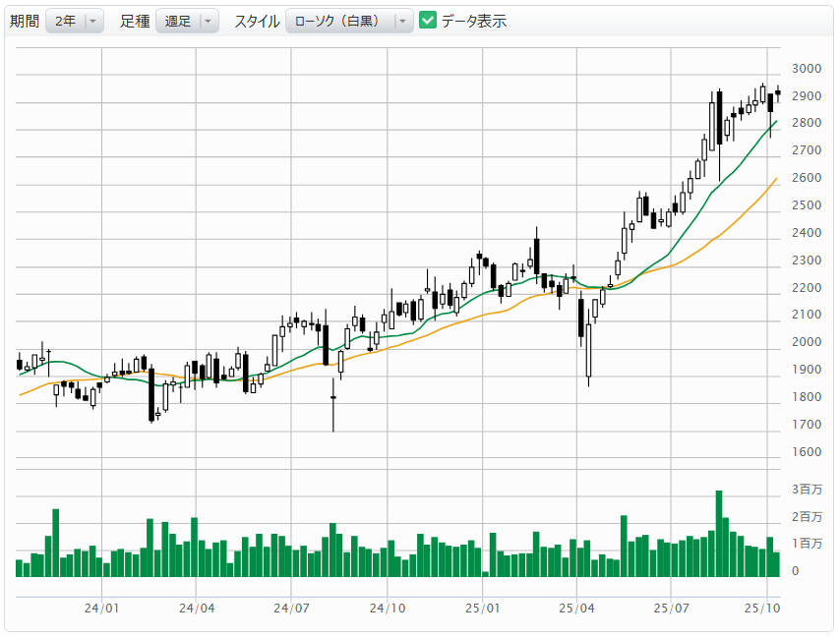Click the 1600 price axis label
840x638 pixels.
[807, 452]
